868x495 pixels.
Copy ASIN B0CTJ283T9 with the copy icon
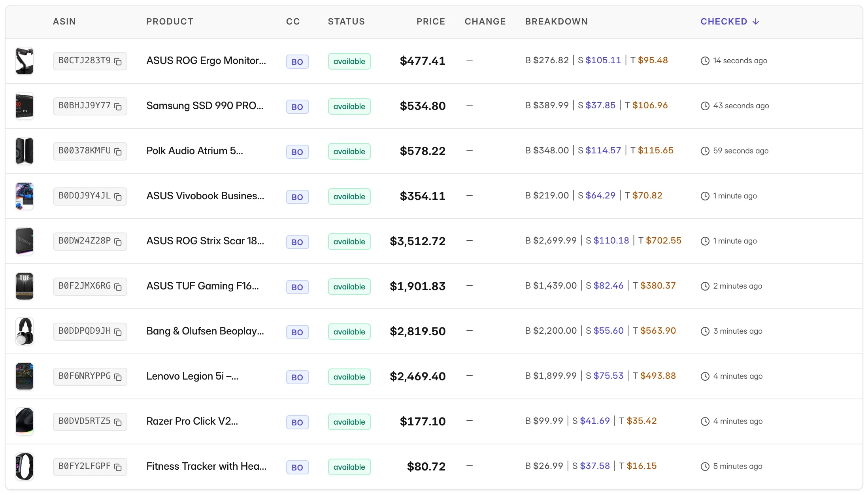tap(118, 61)
